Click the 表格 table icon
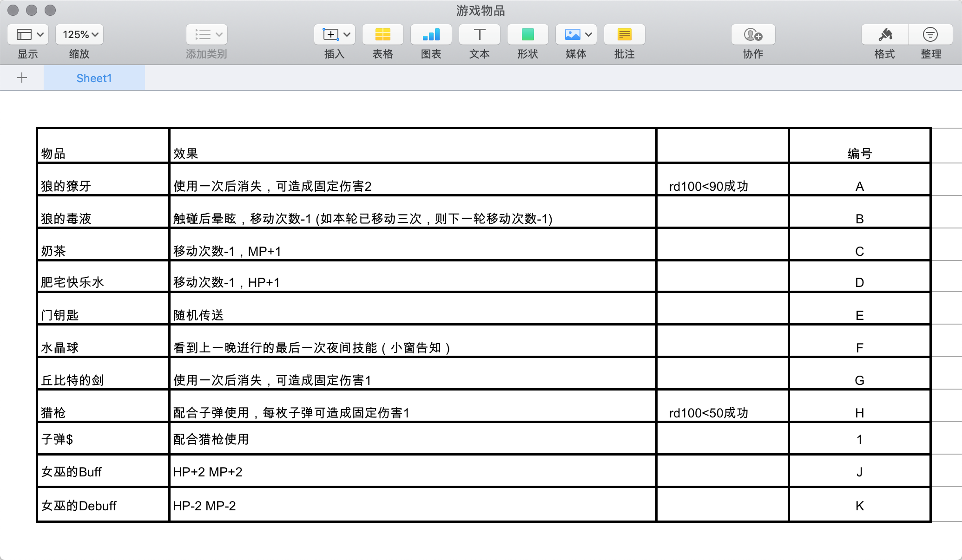 coord(383,34)
